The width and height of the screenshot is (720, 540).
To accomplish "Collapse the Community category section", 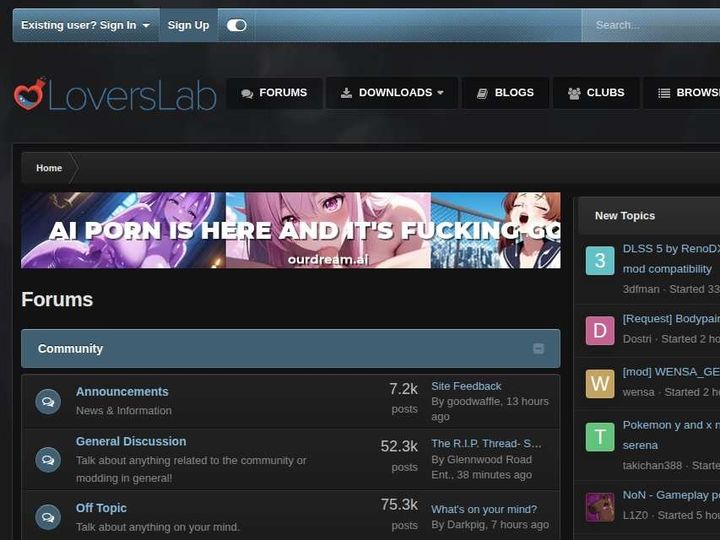I will [538, 349].
